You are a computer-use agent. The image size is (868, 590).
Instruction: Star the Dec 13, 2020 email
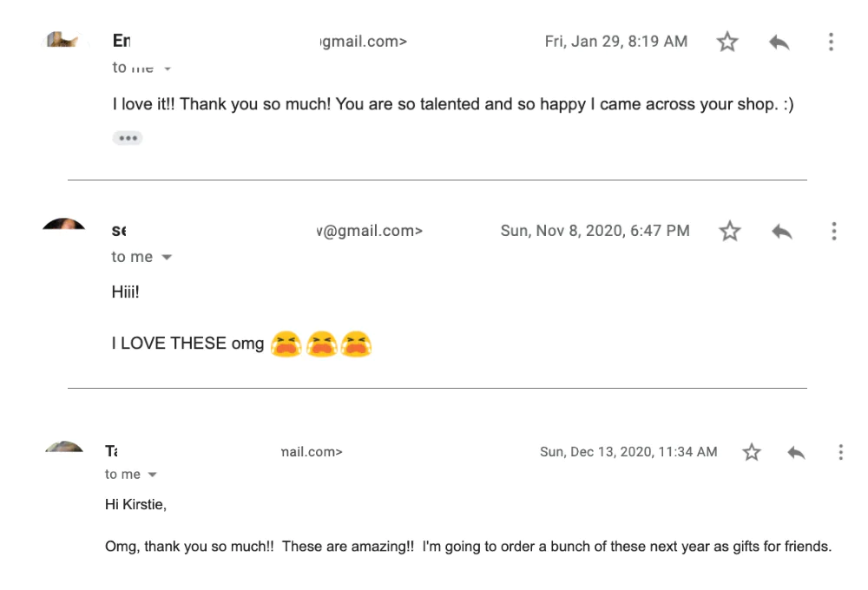tap(752, 452)
